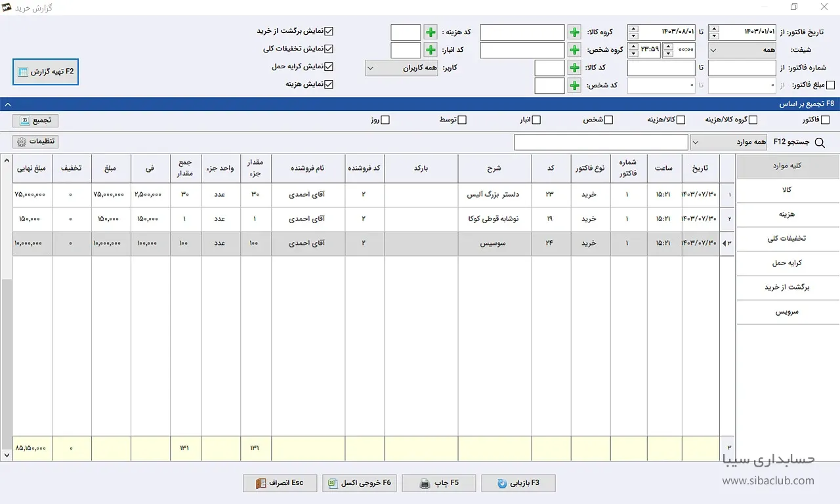Click the جستجو search text field
Image resolution: width=840 pixels, height=504 pixels.
pyautogui.click(x=600, y=142)
